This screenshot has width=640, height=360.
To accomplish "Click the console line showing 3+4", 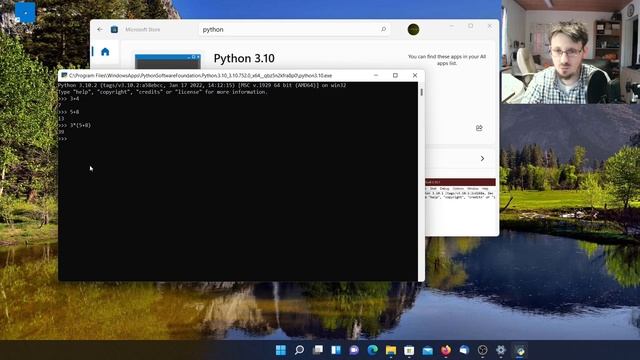I will click(69, 99).
